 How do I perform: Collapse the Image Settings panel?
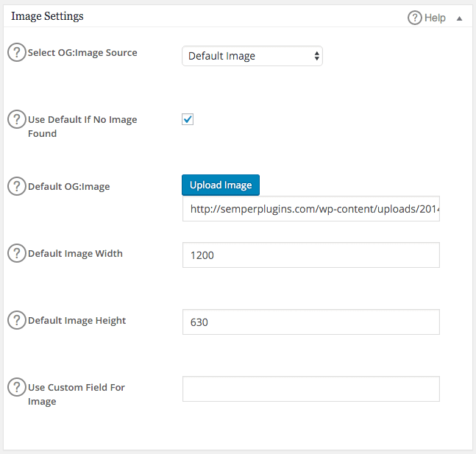[459, 18]
